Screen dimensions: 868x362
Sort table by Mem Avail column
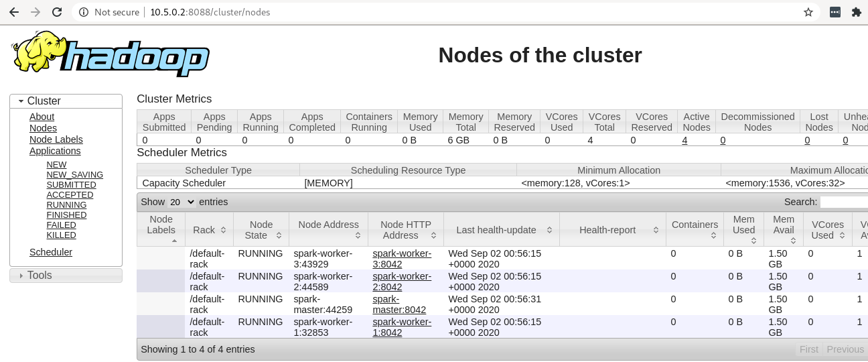[x=784, y=229]
